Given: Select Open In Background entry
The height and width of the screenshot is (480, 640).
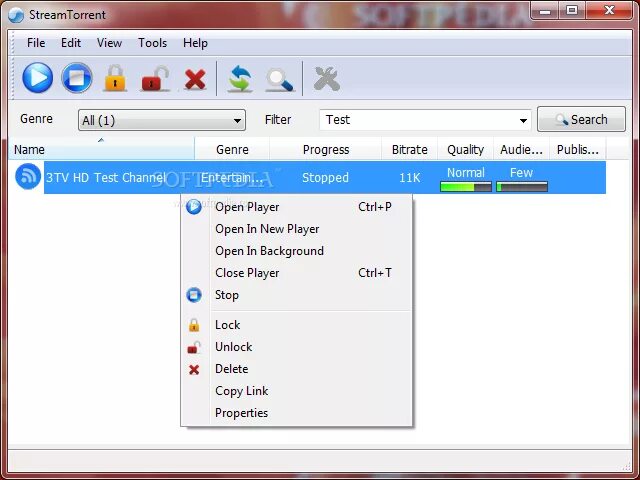Looking at the screenshot, I should point(296,251).
